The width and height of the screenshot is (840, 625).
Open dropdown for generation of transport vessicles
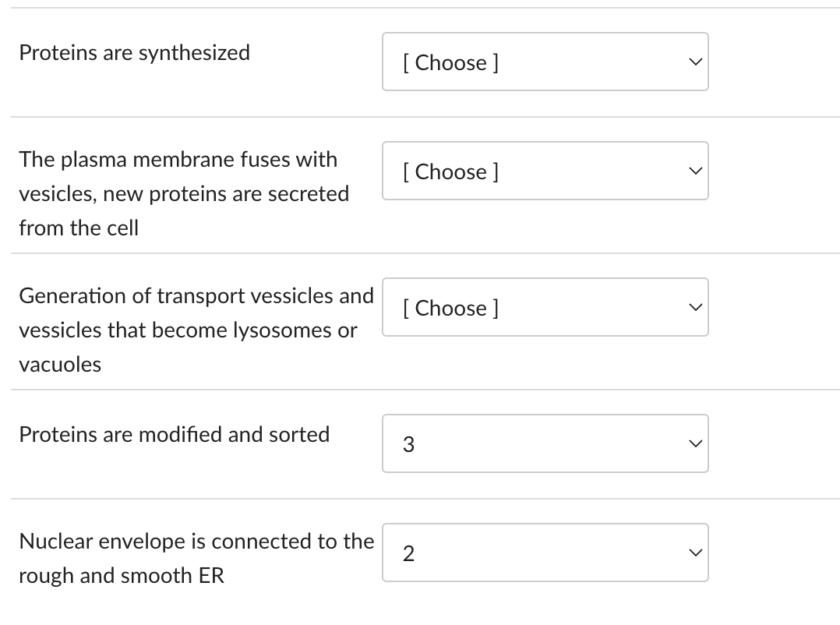[x=545, y=307]
